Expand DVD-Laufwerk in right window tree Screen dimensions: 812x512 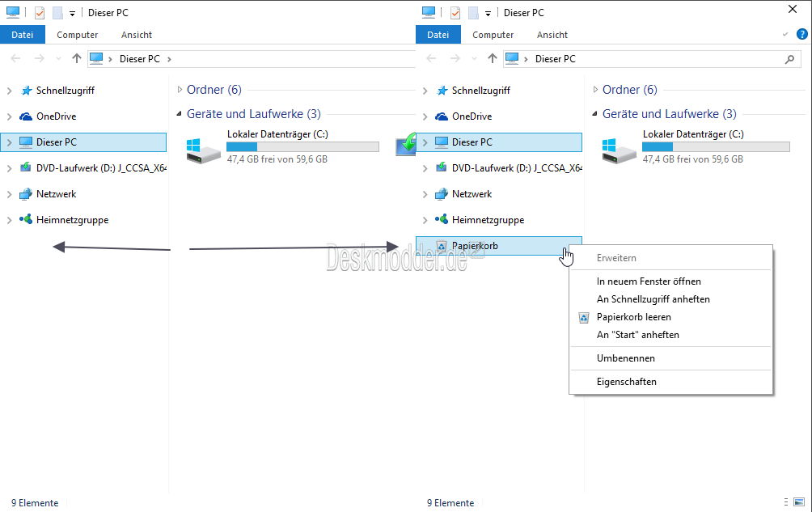pyautogui.click(x=425, y=168)
